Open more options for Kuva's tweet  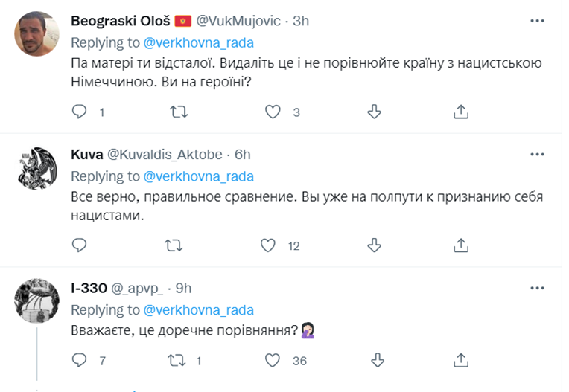point(537,154)
